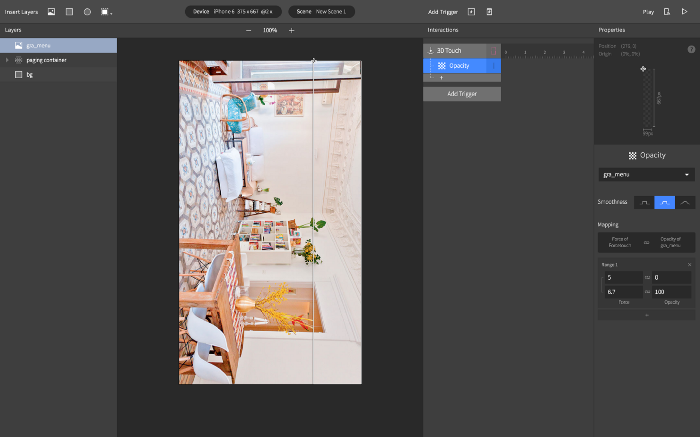Preview on device icon next to Play
This screenshot has height=437, width=700.
(667, 12)
